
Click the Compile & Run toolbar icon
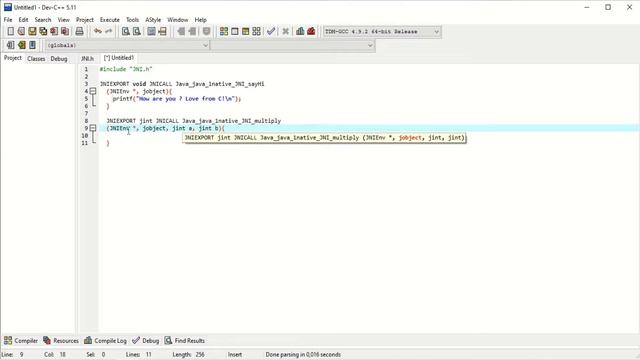(245, 31)
